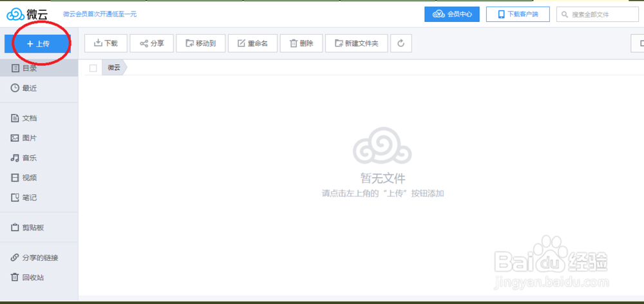Image resolution: width=644 pixels, height=304 pixels.
Task: Click 下载客户端 download client button
Action: pos(518,14)
